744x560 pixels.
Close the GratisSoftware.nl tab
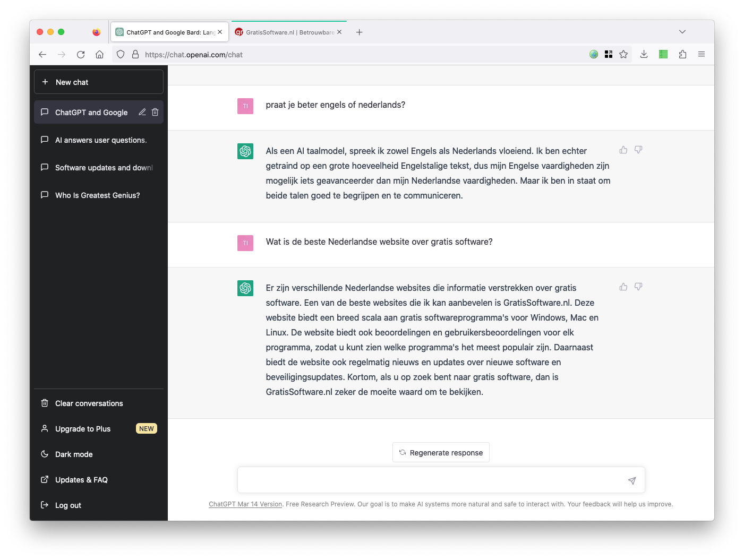coord(339,32)
